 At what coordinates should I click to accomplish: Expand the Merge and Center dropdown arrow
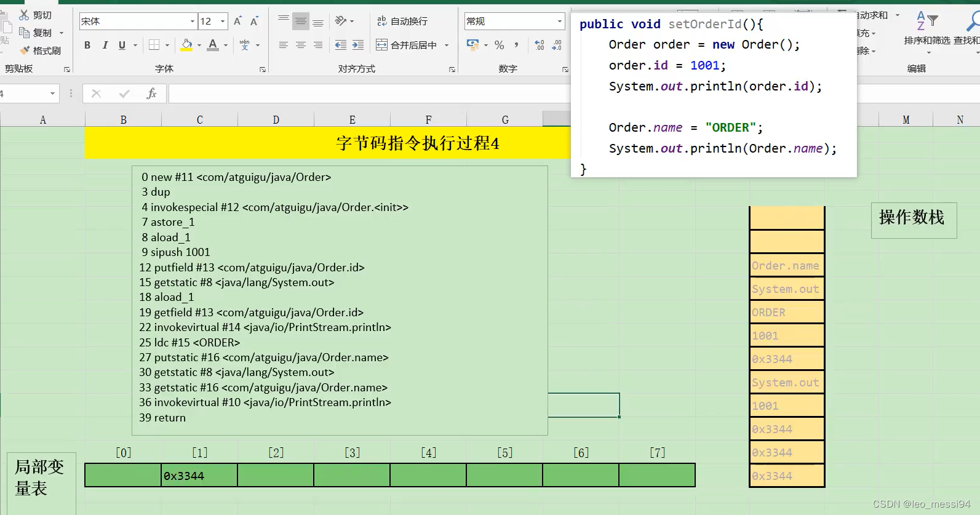tap(447, 45)
